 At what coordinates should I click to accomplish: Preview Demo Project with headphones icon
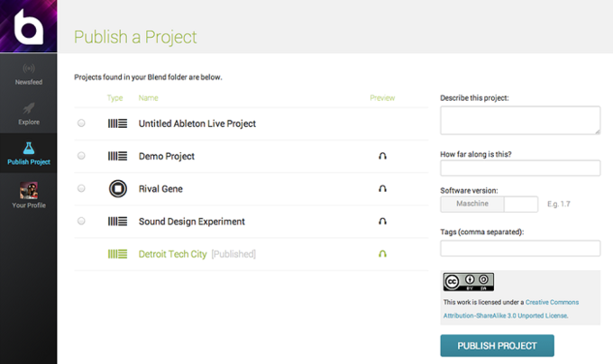[382, 156]
